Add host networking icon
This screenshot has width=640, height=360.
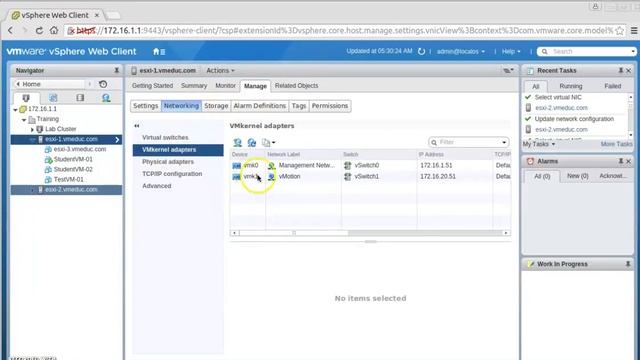238,142
